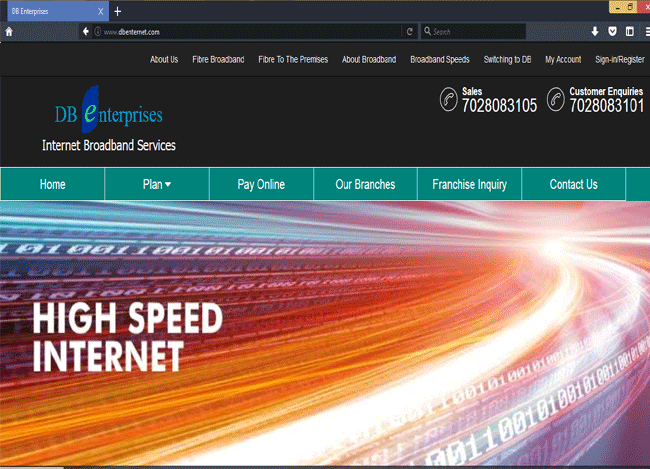Viewport: 650px width, 469px height.
Task: Expand the Plan dropdown menu
Action: pos(157,184)
